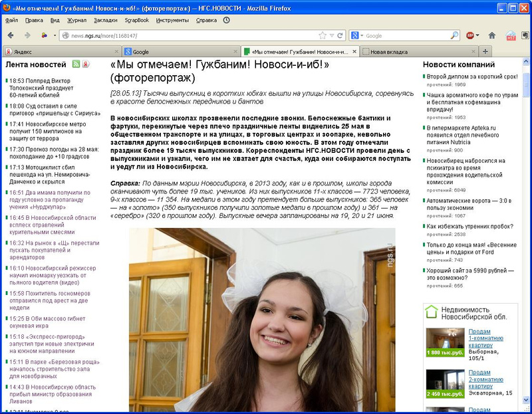532x414 pixels.
Task: Click the Forward navigation arrow
Action: 27,35
